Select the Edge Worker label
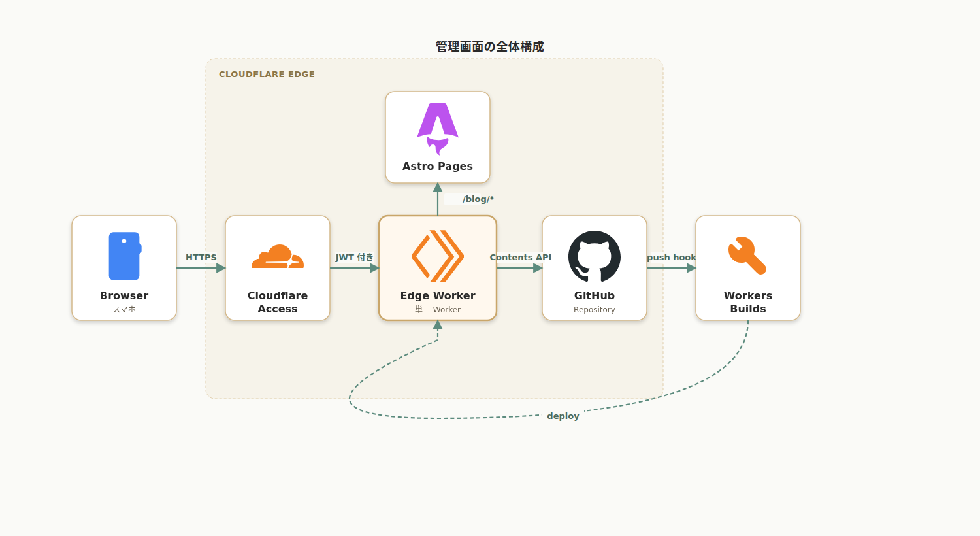 [438, 295]
